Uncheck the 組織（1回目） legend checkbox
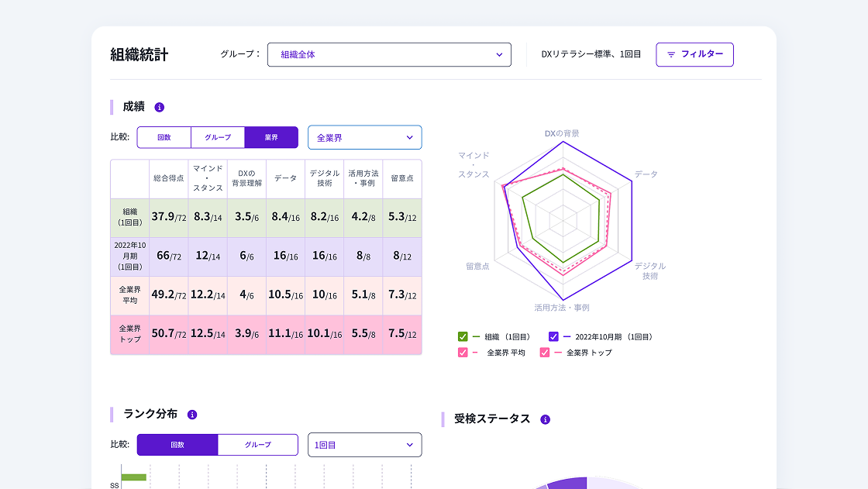The height and width of the screenshot is (489, 868). [x=463, y=336]
